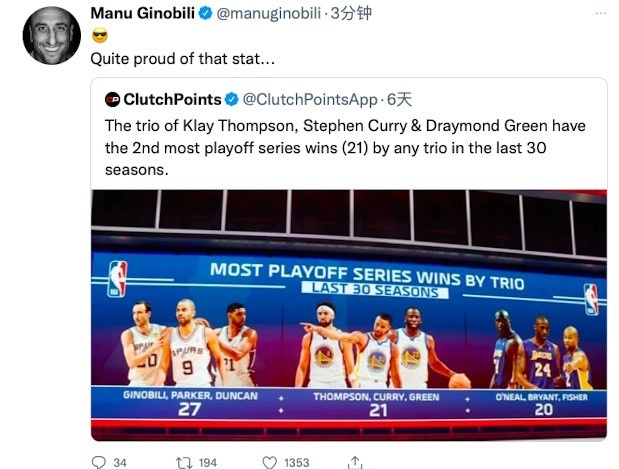Click the reply speech bubble icon

pos(98,462)
